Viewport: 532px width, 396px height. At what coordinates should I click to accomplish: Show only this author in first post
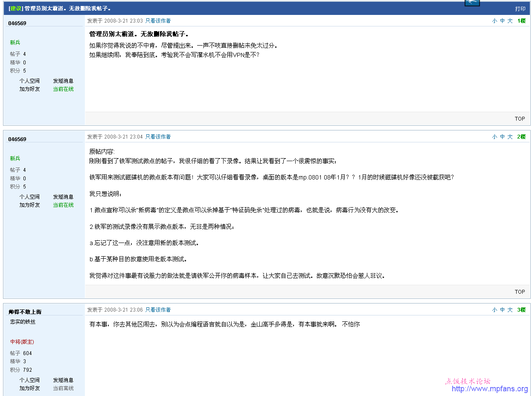158,20
